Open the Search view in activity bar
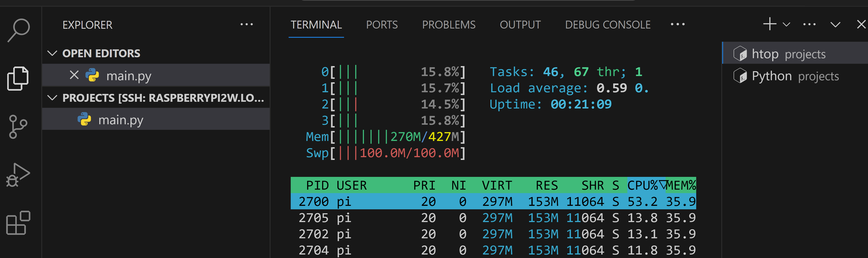 point(19,30)
